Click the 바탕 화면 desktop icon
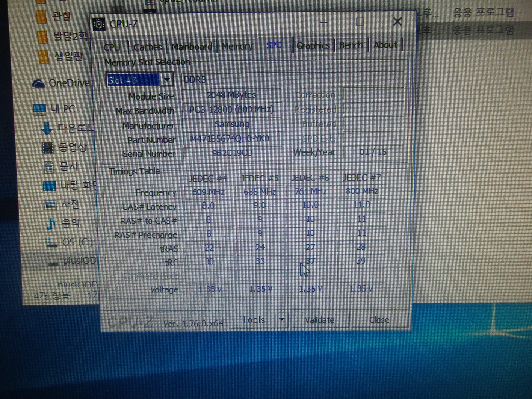532x399 pixels. (x=49, y=186)
